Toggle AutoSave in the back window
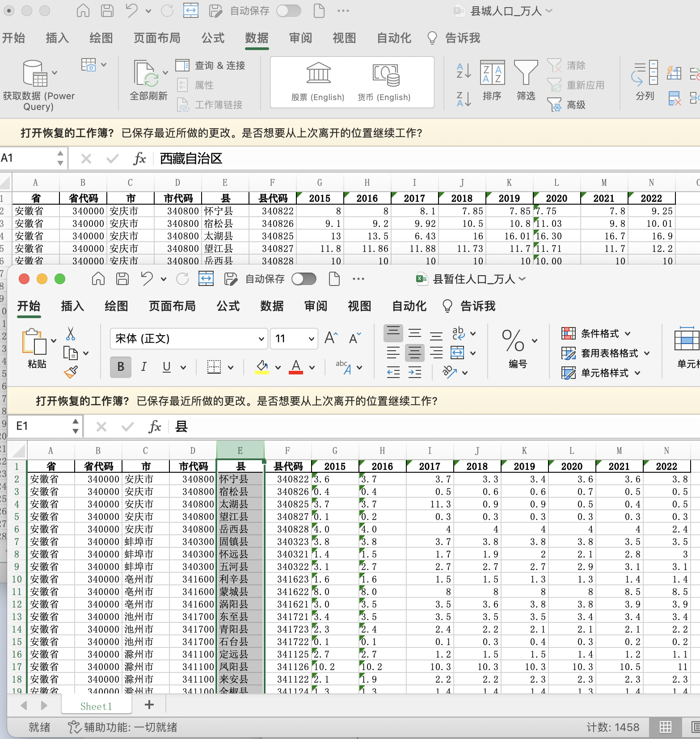Viewport: 700px width, 739px height. [x=289, y=11]
